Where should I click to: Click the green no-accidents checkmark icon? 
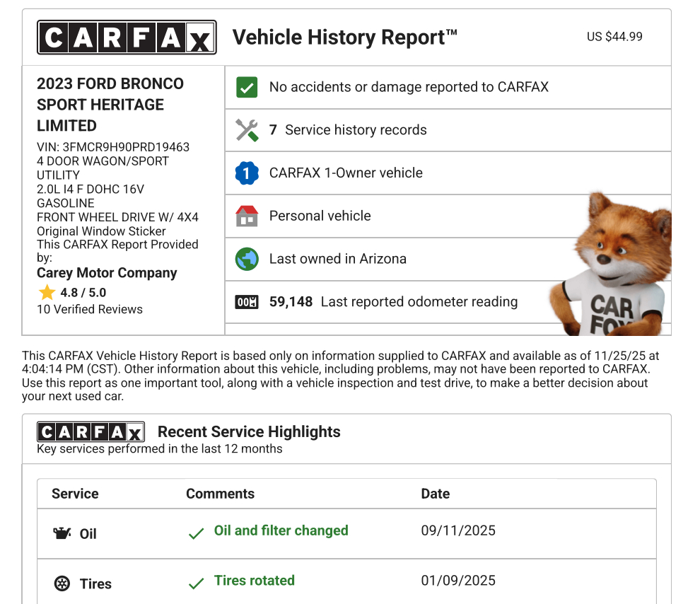coord(246,88)
